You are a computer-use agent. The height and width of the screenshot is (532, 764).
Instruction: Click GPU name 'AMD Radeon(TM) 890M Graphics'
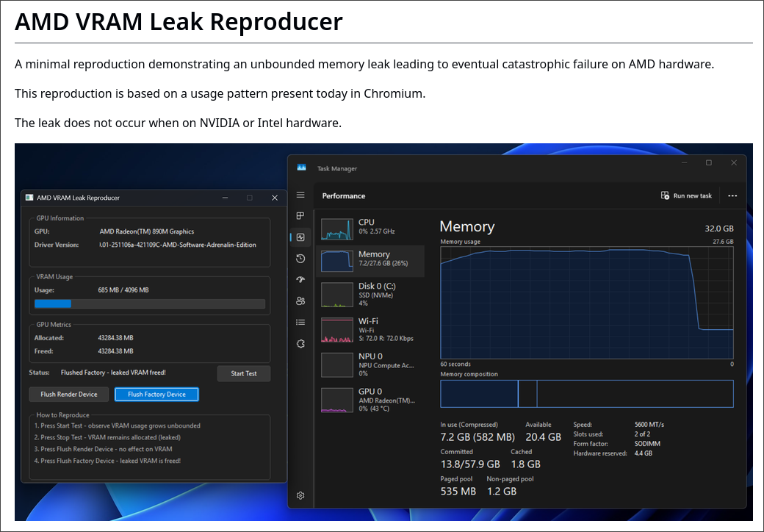click(x=147, y=231)
